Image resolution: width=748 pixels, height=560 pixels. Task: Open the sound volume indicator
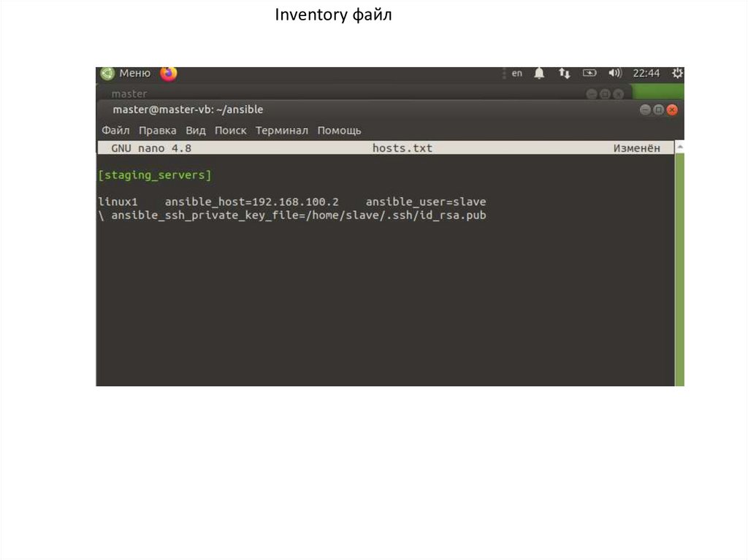coord(615,73)
